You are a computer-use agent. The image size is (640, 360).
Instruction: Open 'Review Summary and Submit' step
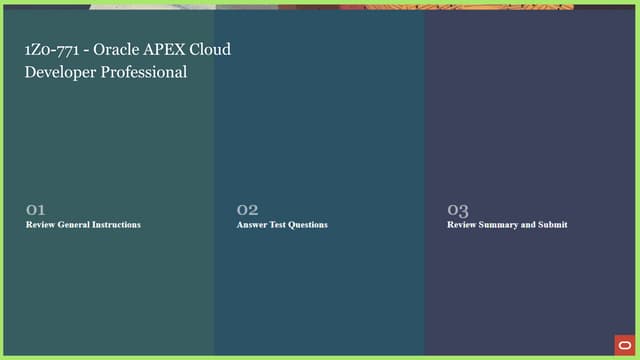coord(507,224)
